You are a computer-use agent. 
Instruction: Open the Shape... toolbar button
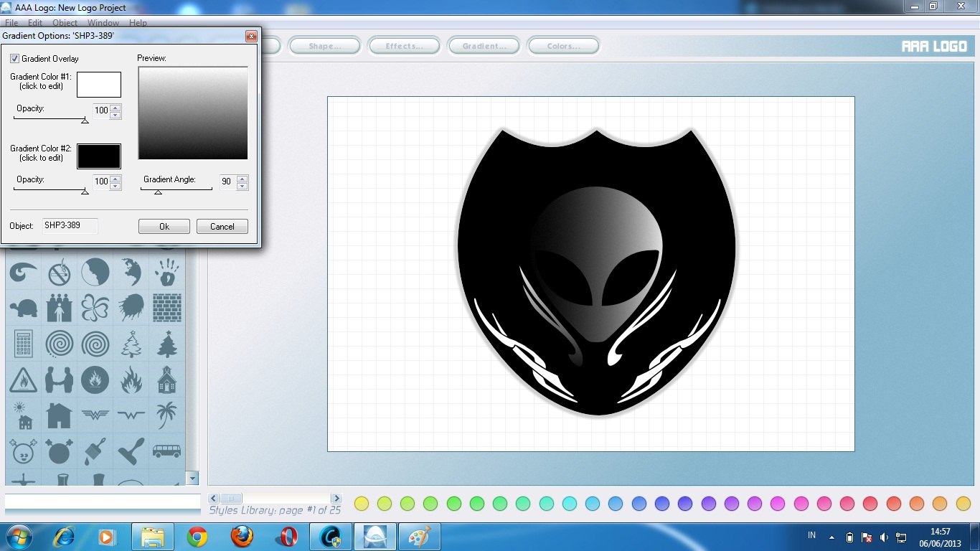point(324,46)
